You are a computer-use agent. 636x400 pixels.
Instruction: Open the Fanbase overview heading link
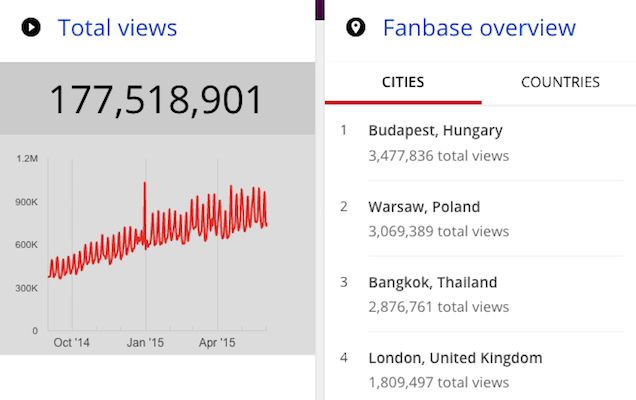pos(479,27)
